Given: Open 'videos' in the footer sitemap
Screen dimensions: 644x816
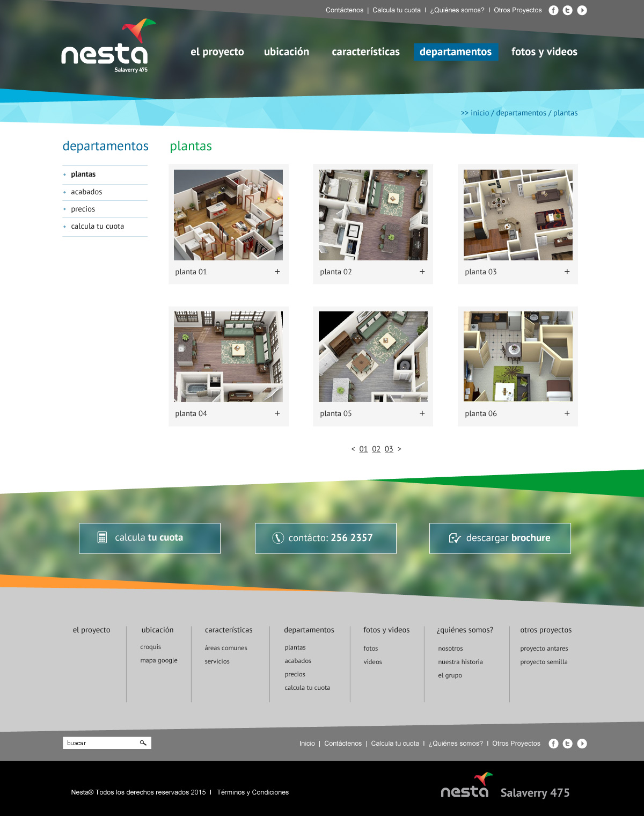Looking at the screenshot, I should pyautogui.click(x=372, y=662).
